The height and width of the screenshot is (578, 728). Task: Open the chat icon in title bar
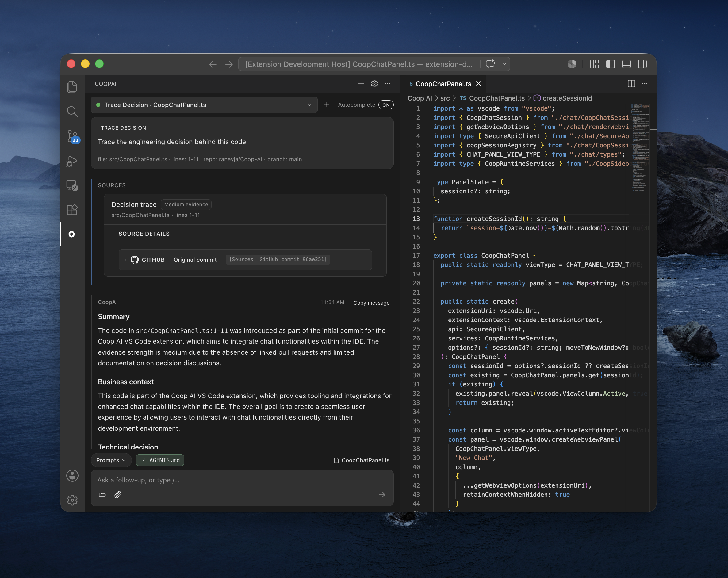[x=490, y=64]
